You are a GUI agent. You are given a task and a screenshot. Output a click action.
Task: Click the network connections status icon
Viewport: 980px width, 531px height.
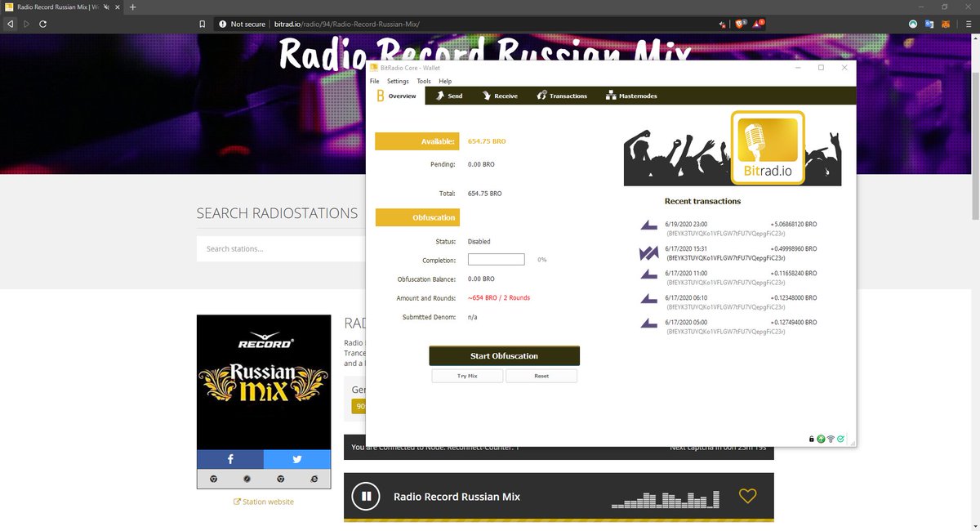tap(831, 439)
